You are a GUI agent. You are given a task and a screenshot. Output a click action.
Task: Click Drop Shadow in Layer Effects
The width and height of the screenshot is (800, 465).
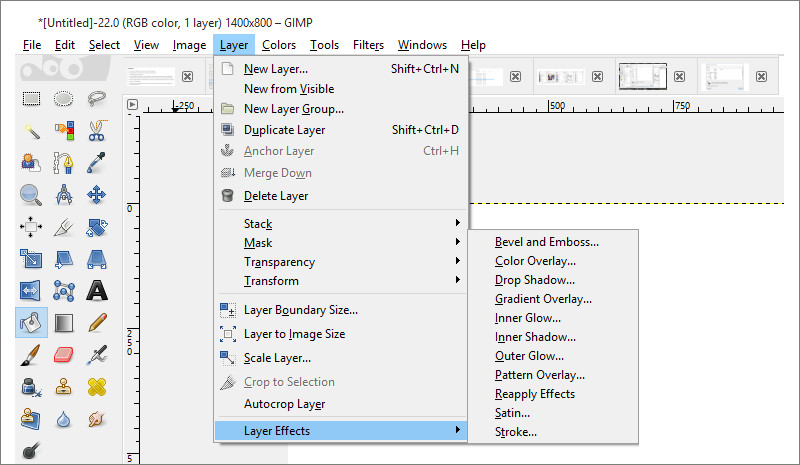(535, 280)
